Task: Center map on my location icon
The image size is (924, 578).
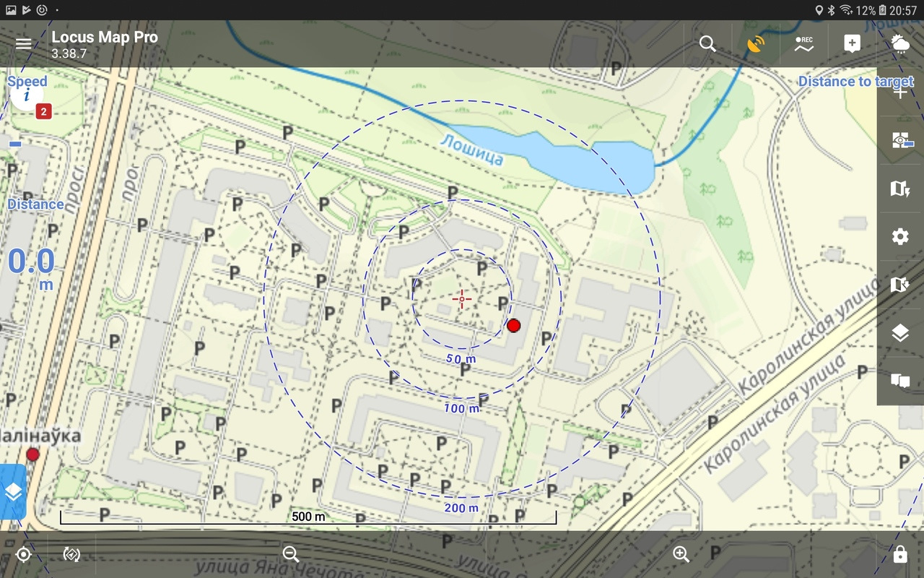Action: 24,554
